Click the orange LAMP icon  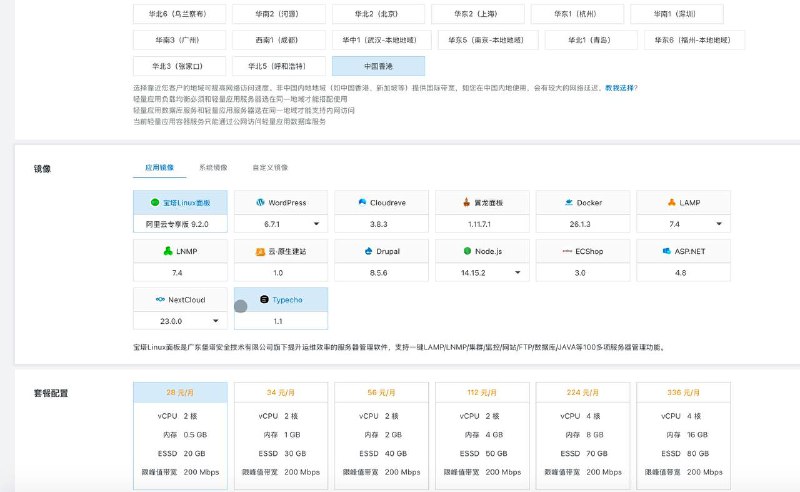671,203
